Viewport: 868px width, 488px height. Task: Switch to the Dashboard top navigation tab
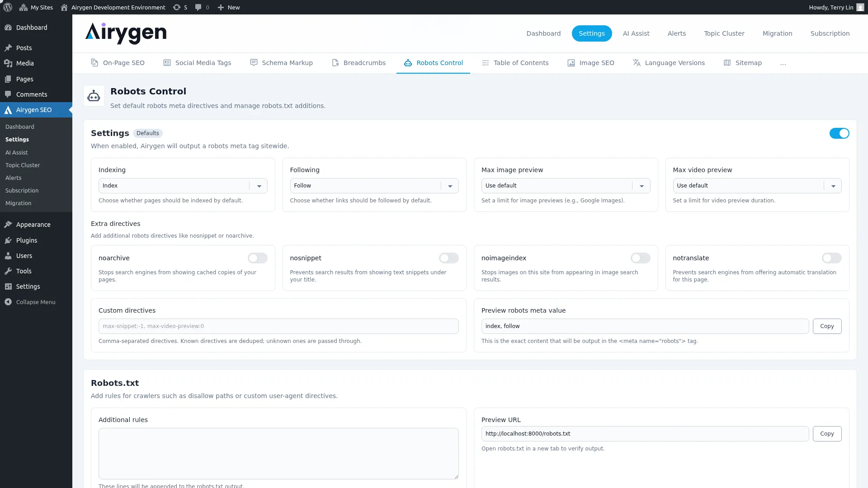[543, 33]
